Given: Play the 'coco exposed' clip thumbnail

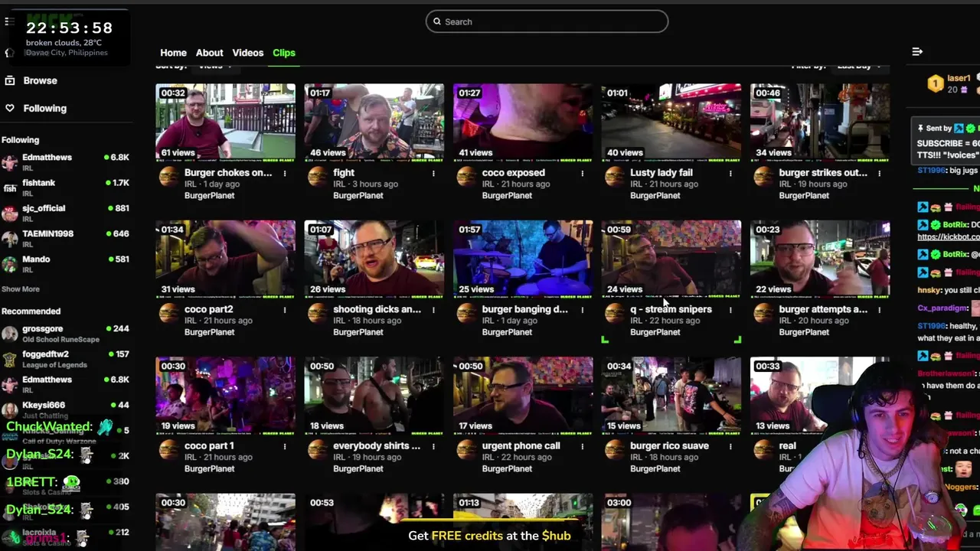Looking at the screenshot, I should [523, 122].
